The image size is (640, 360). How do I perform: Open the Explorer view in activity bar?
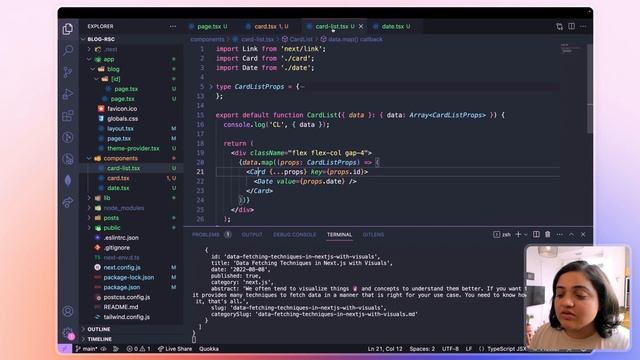pos(68,29)
